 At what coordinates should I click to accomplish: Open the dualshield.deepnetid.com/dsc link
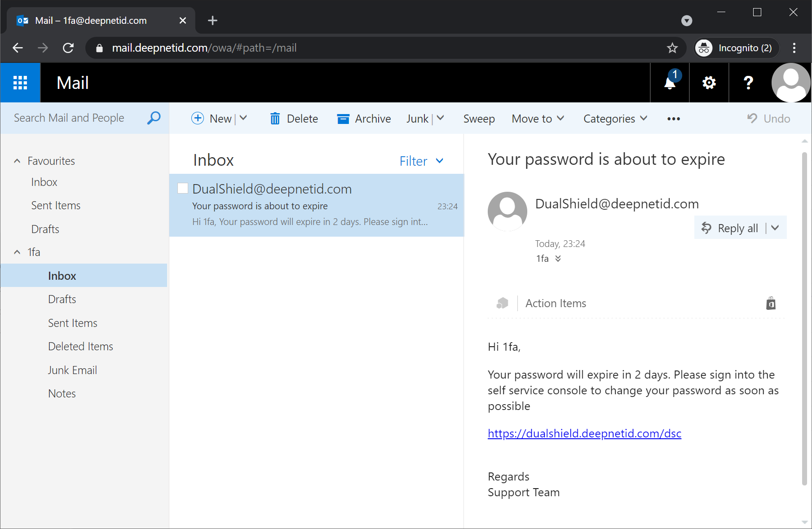click(x=584, y=433)
